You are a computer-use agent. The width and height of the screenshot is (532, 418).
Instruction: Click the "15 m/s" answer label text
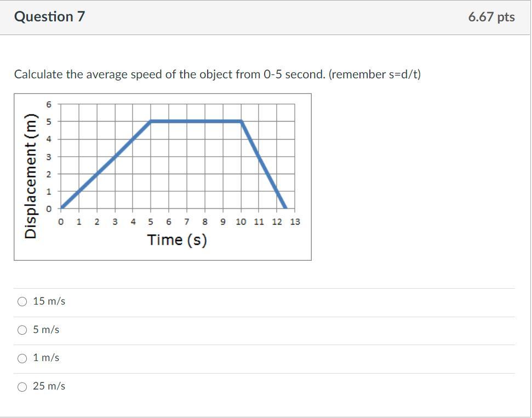coord(49,301)
